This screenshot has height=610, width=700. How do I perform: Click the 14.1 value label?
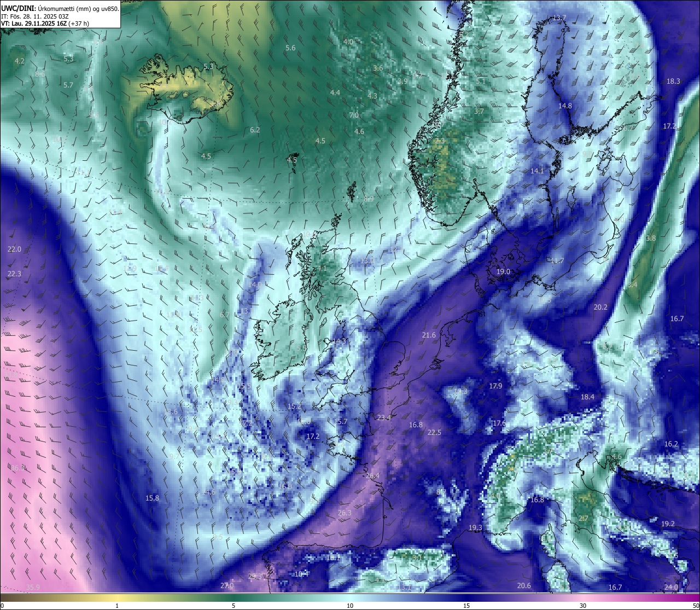tap(537, 171)
